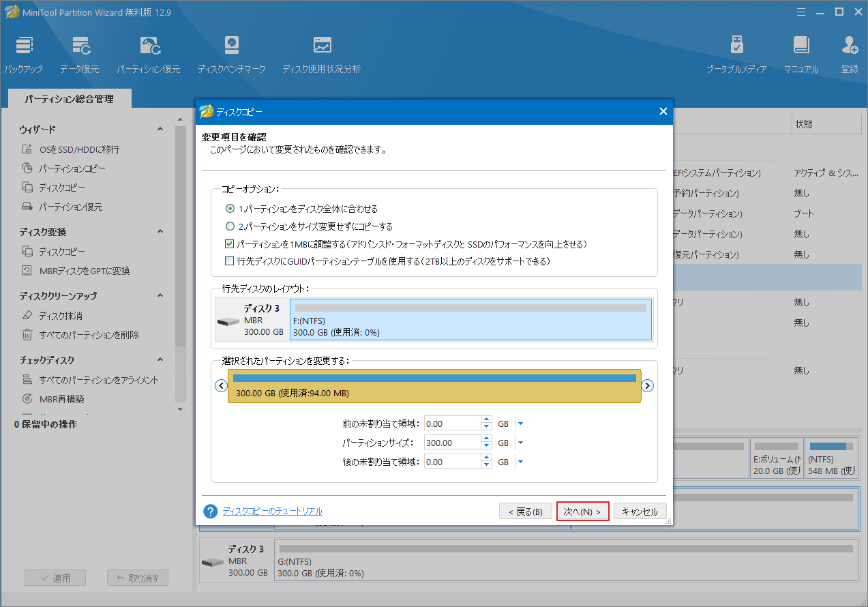This screenshot has height=607, width=868.
Task: Open ディスク使用状況分析 tool
Action: pyautogui.click(x=322, y=55)
